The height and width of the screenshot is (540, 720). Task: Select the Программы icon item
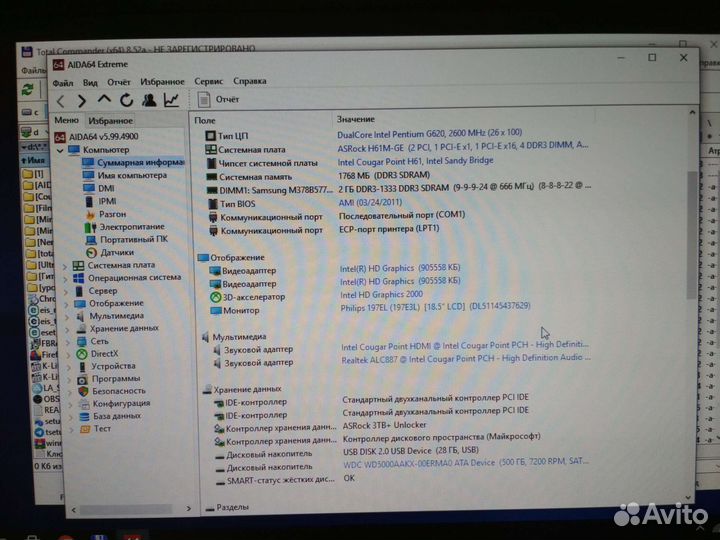tap(83, 379)
